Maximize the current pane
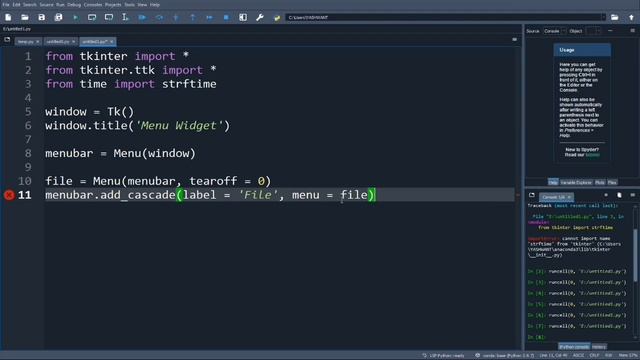The image size is (640, 360). click(243, 18)
